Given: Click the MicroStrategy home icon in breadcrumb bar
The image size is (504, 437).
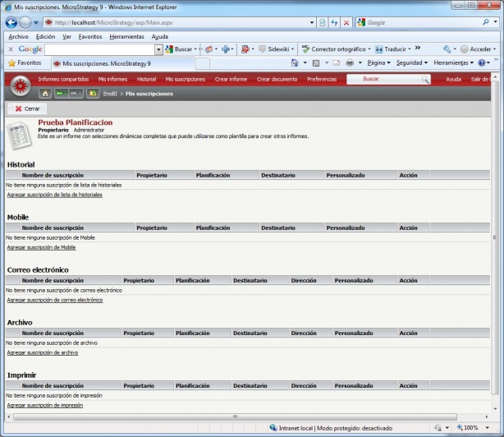Looking at the screenshot, I should pyautogui.click(x=46, y=94).
